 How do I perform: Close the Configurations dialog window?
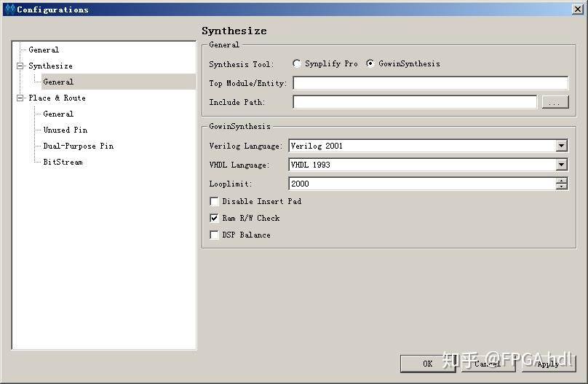(578, 9)
